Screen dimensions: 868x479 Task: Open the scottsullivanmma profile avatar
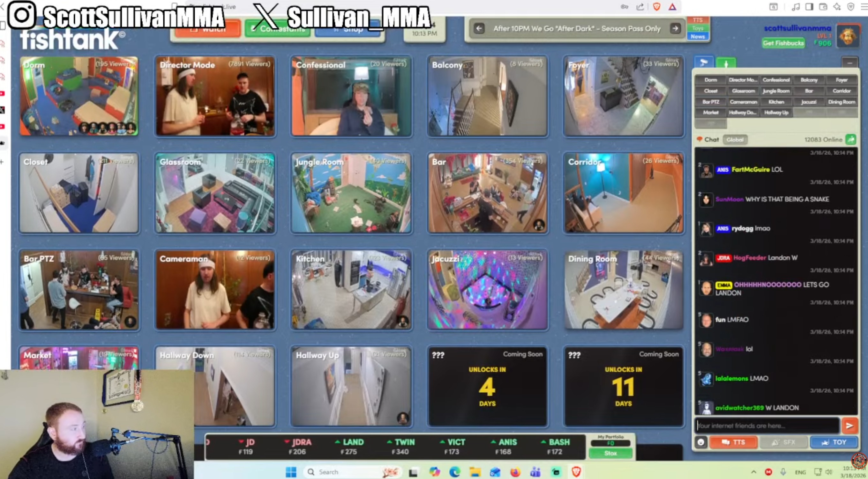pyautogui.click(x=848, y=36)
